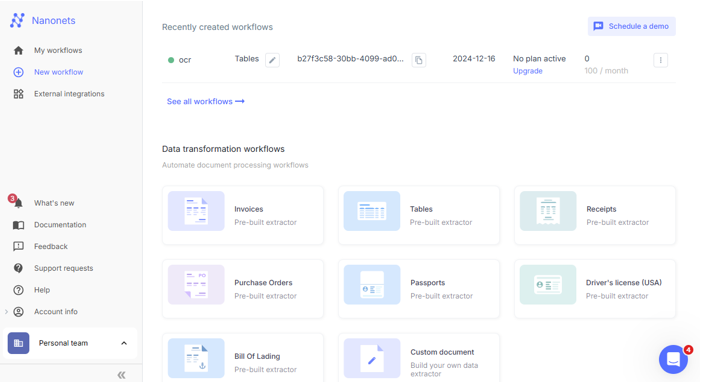Viewport: 702px width, 382px height.
Task: Click the Recently created workflows heading
Action: click(217, 27)
